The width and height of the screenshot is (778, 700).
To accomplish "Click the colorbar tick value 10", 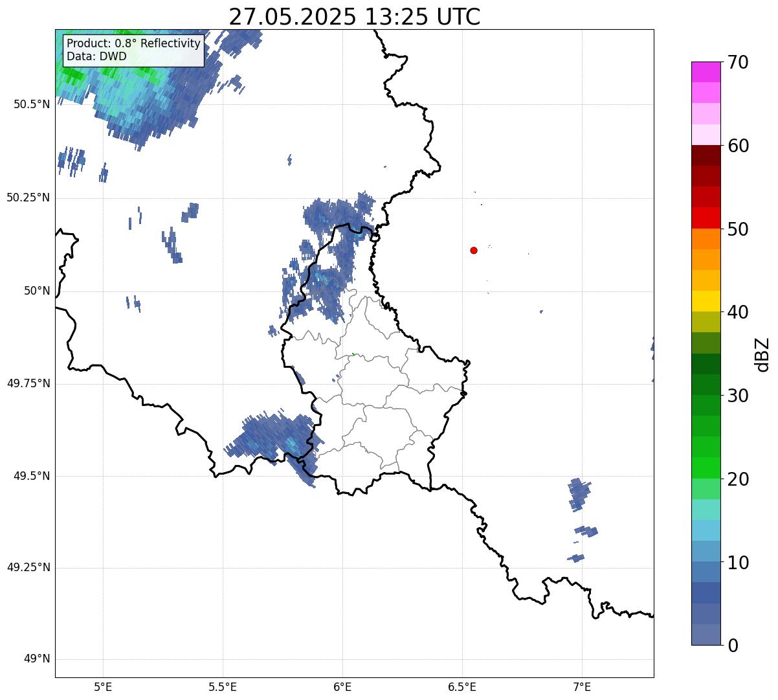I will (738, 563).
